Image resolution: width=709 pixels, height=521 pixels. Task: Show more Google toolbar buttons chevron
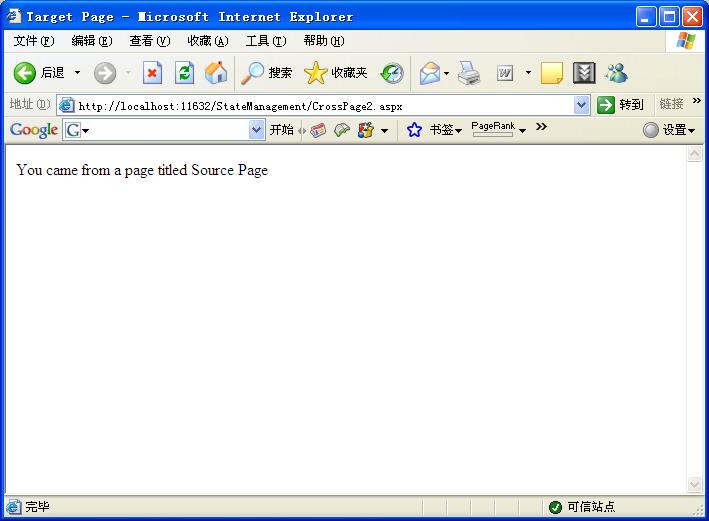(541, 127)
